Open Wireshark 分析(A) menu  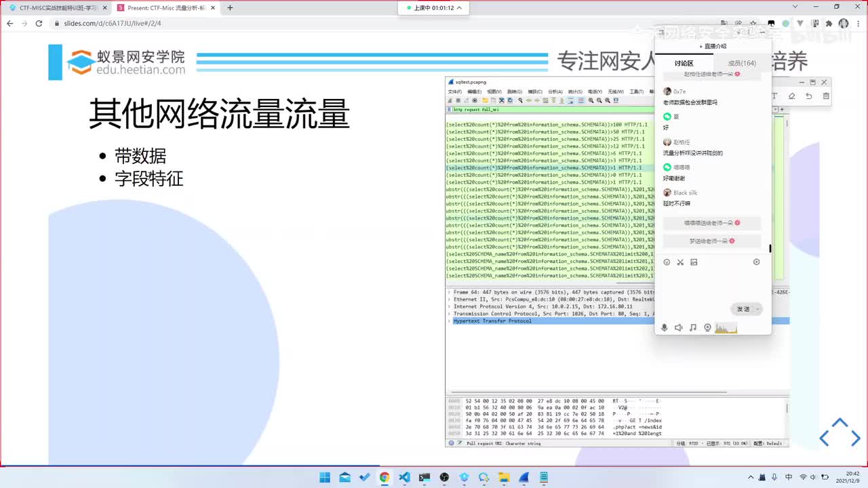click(555, 91)
